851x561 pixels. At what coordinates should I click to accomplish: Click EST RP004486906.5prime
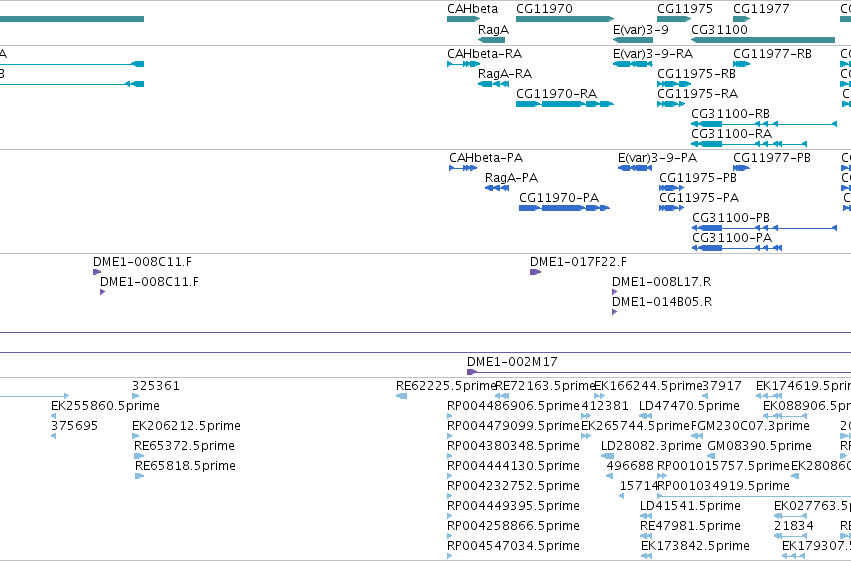449,416
